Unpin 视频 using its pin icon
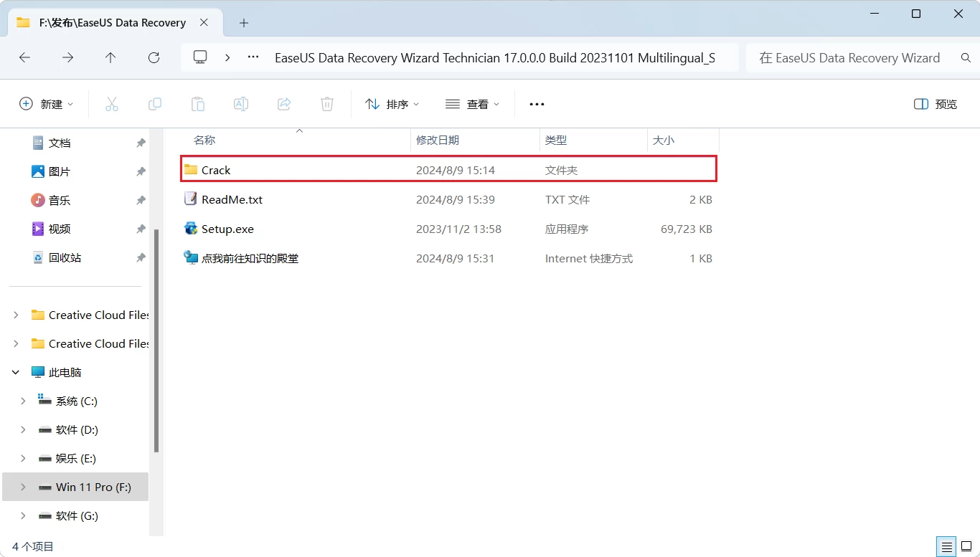The width and height of the screenshot is (980, 557). pos(141,229)
